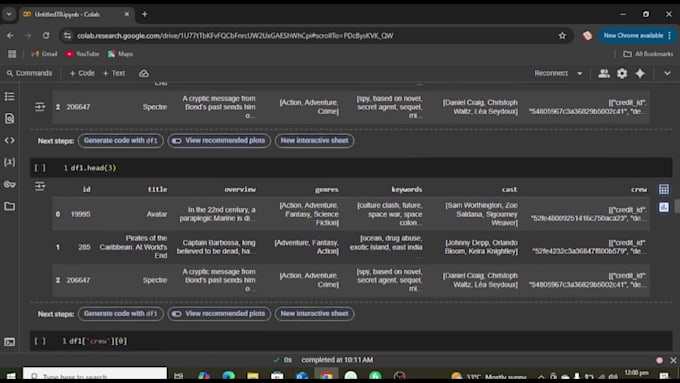680x383 pixels.
Task: Collapse the Colab header with chevron
Action: click(x=667, y=73)
